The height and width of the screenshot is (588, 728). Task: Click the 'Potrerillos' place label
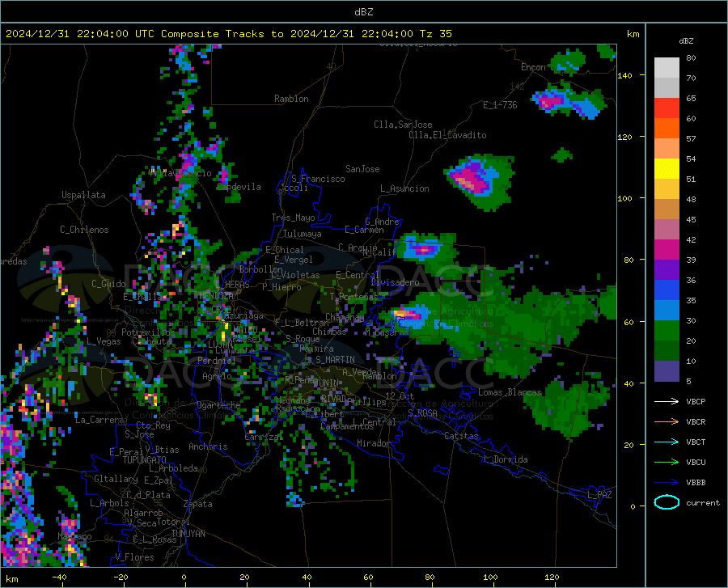pyautogui.click(x=148, y=332)
